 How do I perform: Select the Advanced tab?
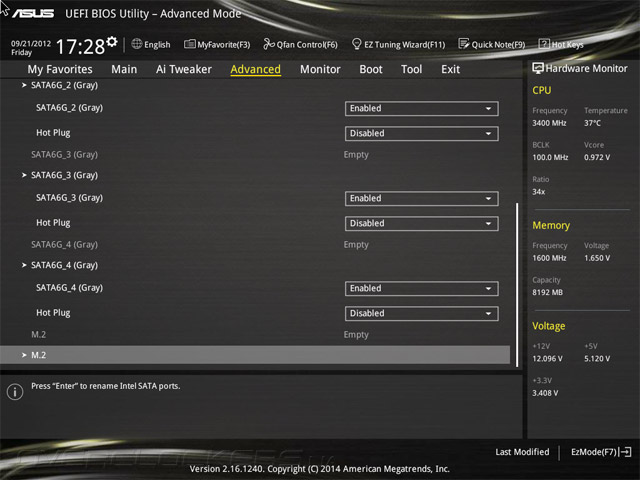[x=256, y=69]
